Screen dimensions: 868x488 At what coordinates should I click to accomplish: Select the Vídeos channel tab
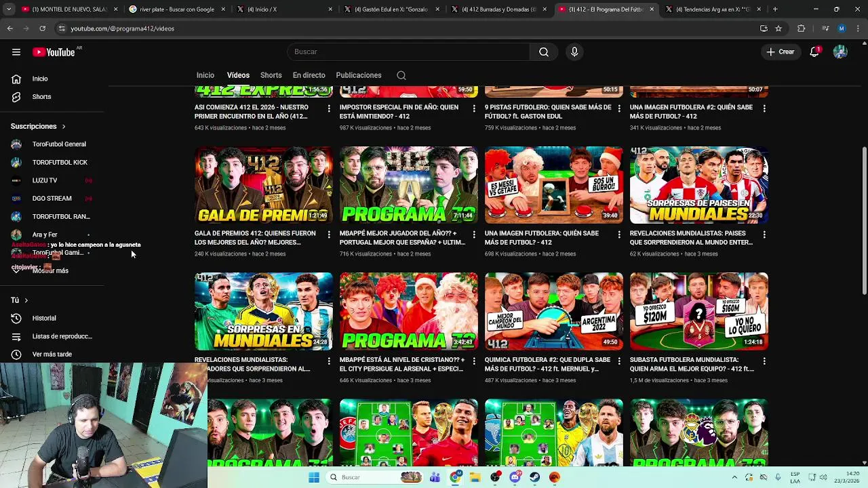pyautogui.click(x=238, y=75)
